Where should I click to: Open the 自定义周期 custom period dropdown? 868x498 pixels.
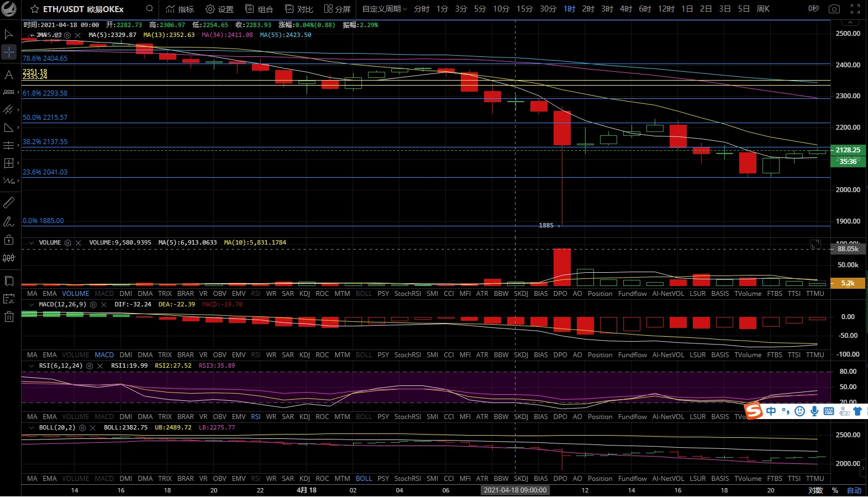tap(384, 9)
